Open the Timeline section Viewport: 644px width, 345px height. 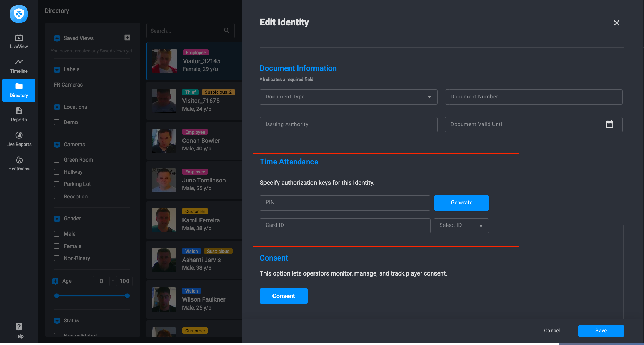19,66
